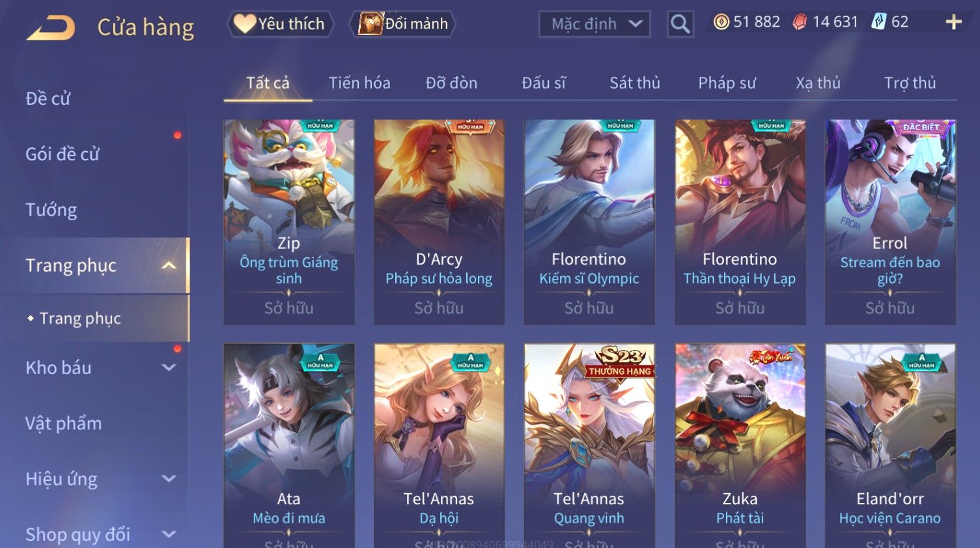This screenshot has height=548, width=980.
Task: Open the Mặc định sort dropdown
Action: [595, 24]
